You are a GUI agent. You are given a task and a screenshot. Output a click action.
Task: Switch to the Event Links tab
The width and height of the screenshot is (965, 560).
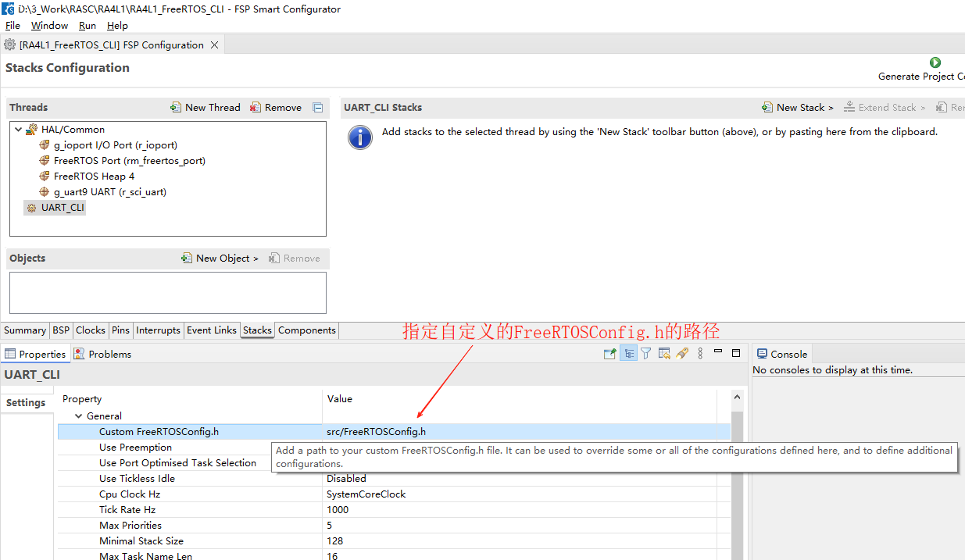(x=212, y=330)
